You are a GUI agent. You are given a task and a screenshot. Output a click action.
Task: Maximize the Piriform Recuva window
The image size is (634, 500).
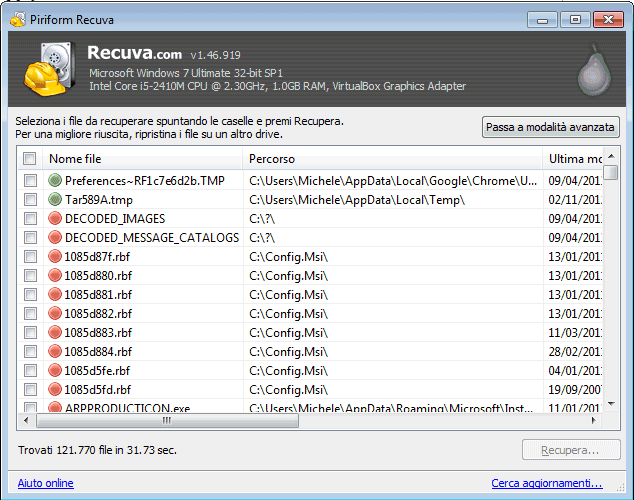pos(575,19)
